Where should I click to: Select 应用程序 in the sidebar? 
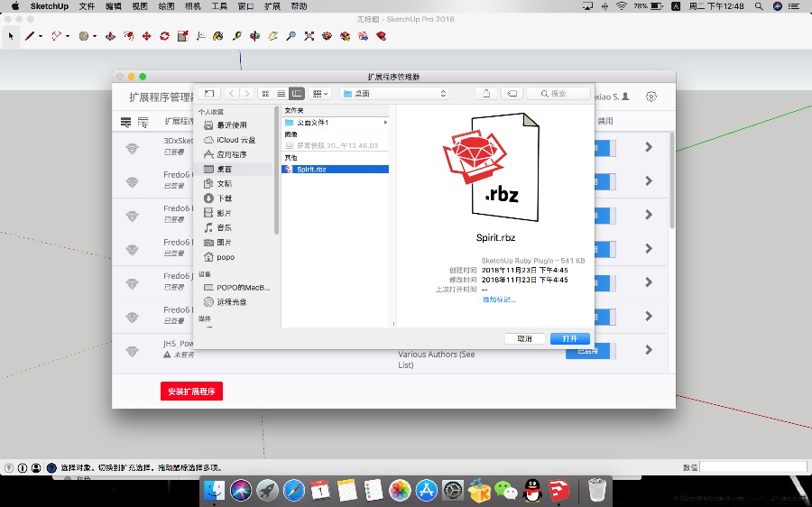pyautogui.click(x=232, y=154)
